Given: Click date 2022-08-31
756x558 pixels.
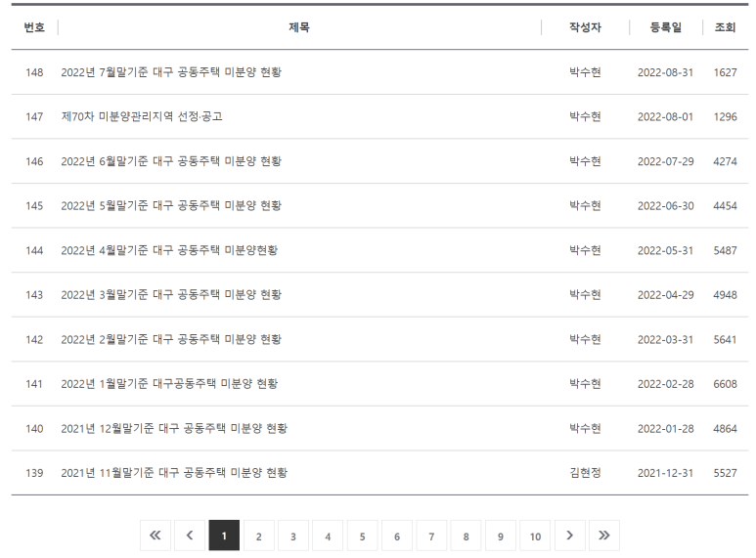Looking at the screenshot, I should 666,72.
